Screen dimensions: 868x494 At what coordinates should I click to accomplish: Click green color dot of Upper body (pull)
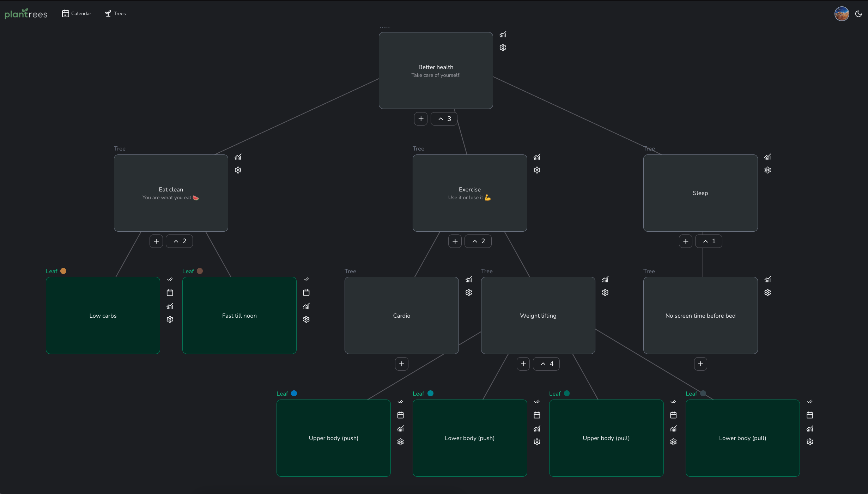point(567,393)
